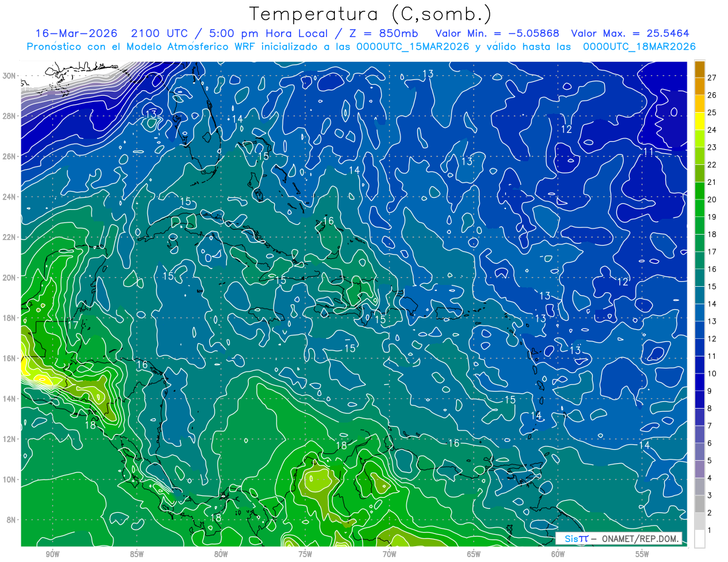Click the Valor Min. = -5.05868 text

tap(497, 33)
